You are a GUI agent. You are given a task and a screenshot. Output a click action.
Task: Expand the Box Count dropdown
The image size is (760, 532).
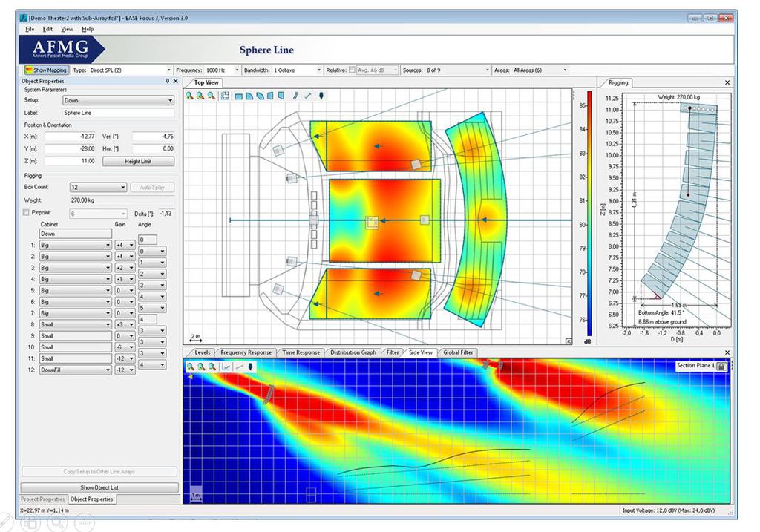(x=98, y=188)
